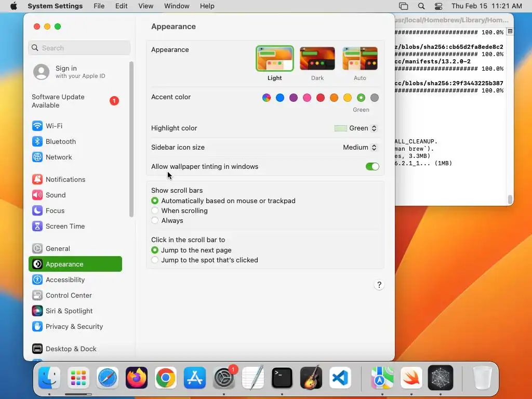The image size is (532, 399).
Task: Select Jump to the spot that's clicked
Action: tap(155, 260)
